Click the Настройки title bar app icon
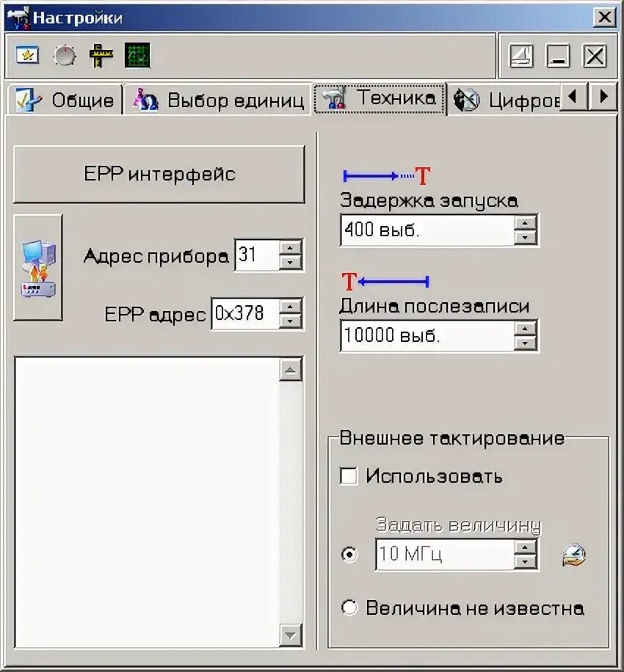This screenshot has height=672, width=624. pyautogui.click(x=18, y=18)
